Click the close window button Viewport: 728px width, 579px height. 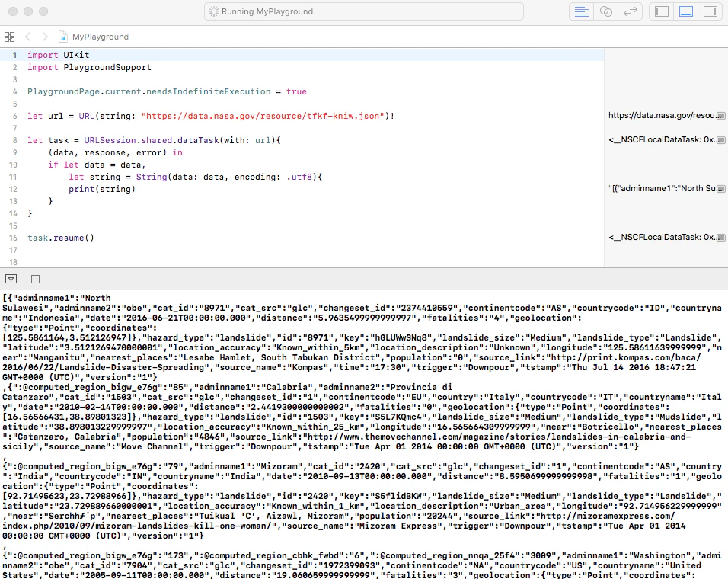13,11
